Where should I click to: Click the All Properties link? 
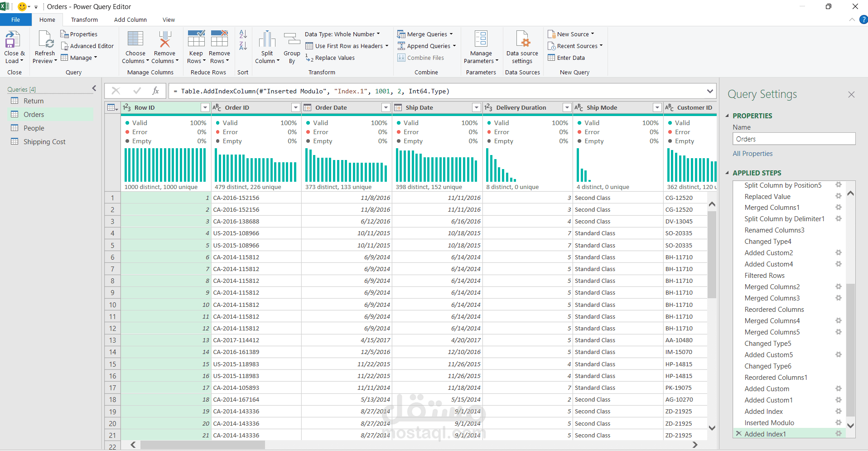[x=752, y=154]
